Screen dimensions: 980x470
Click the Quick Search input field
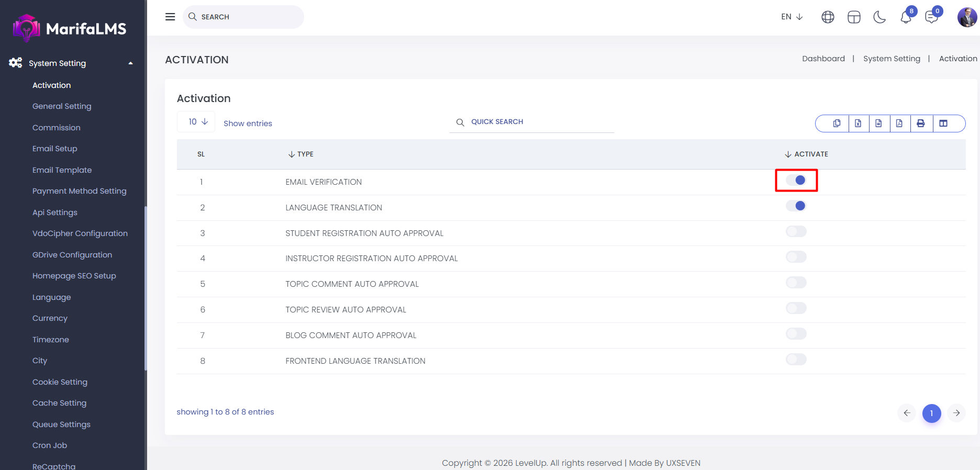(x=539, y=122)
